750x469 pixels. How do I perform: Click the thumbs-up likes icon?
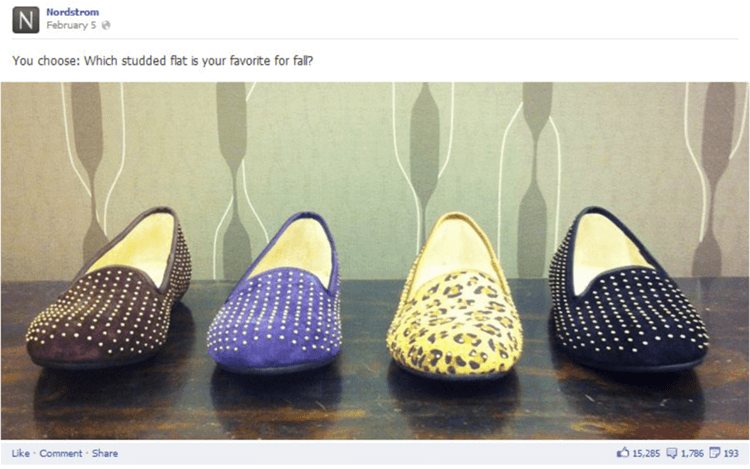(623, 452)
